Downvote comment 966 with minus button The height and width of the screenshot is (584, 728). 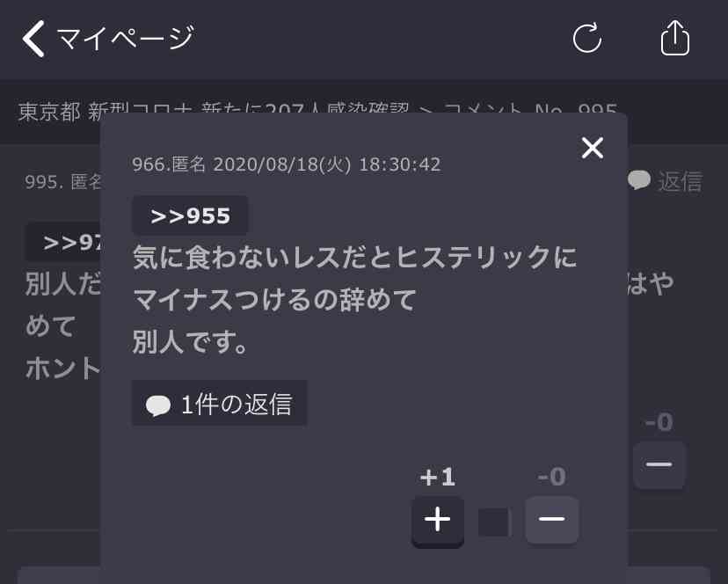(551, 520)
